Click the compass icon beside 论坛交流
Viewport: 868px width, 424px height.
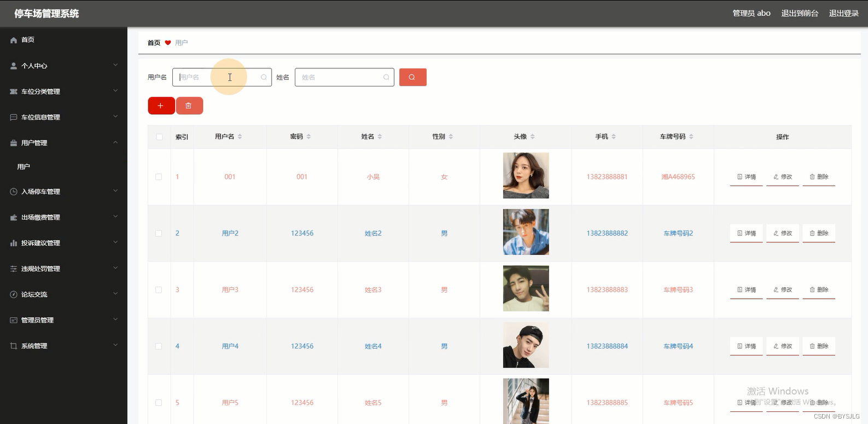click(14, 294)
